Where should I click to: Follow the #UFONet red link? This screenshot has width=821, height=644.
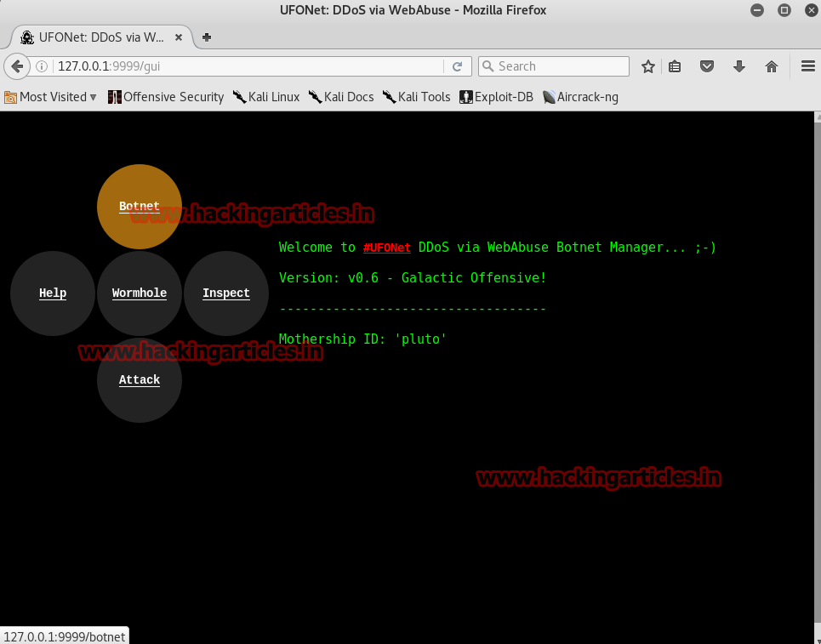[387, 248]
